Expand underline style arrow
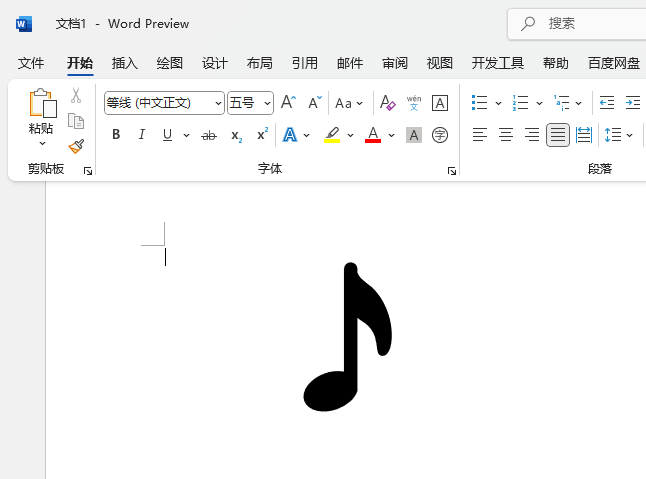This screenshot has height=479, width=646. click(x=186, y=135)
